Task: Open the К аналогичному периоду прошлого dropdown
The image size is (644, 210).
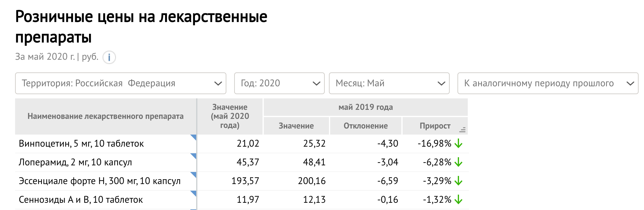Action: 548,83
